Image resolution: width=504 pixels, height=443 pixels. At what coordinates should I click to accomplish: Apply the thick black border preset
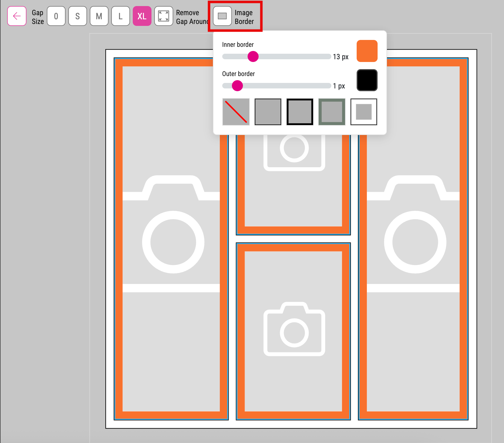tap(300, 112)
